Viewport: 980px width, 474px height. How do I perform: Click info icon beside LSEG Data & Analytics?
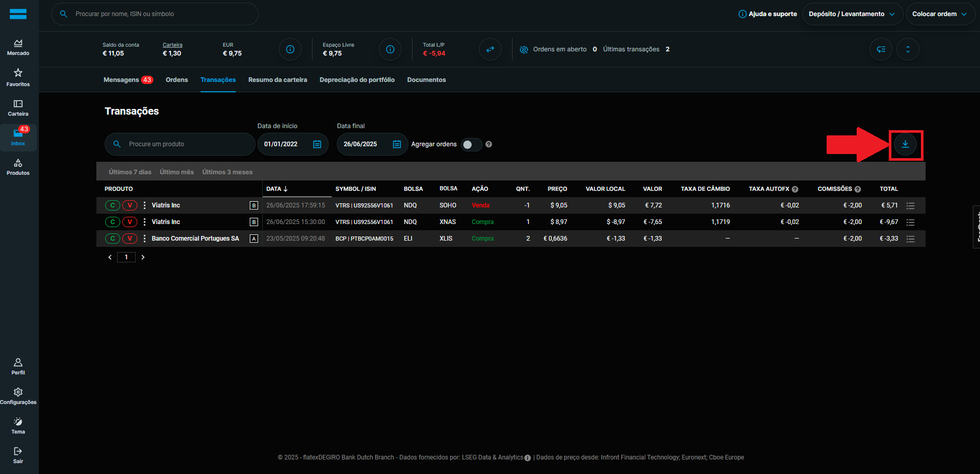528,458
